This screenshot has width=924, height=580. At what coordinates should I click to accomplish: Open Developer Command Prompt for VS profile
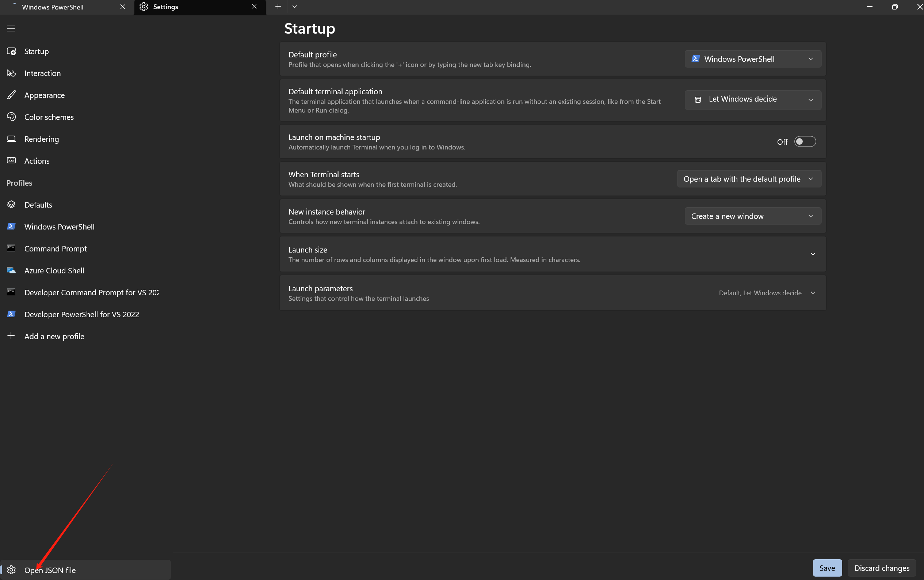tap(85, 292)
